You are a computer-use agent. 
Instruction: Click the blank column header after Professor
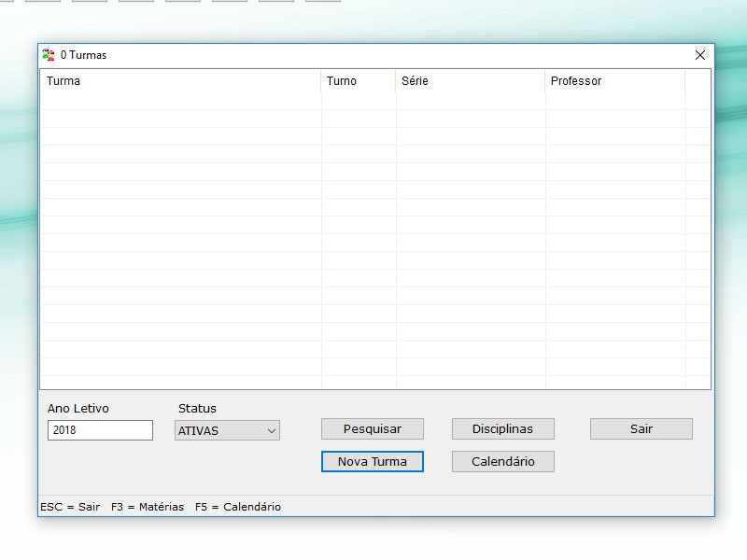tap(697, 81)
